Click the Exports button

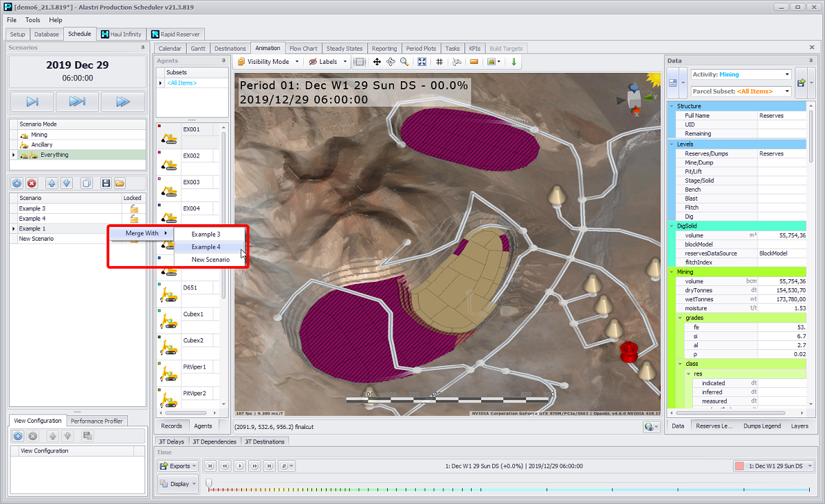tap(178, 465)
